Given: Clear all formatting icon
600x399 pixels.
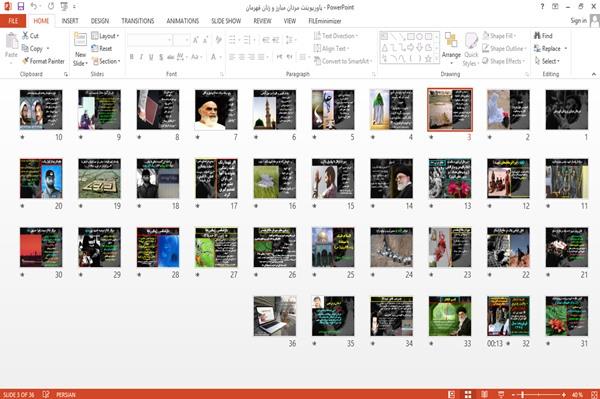Looking at the screenshot, I should [218, 40].
